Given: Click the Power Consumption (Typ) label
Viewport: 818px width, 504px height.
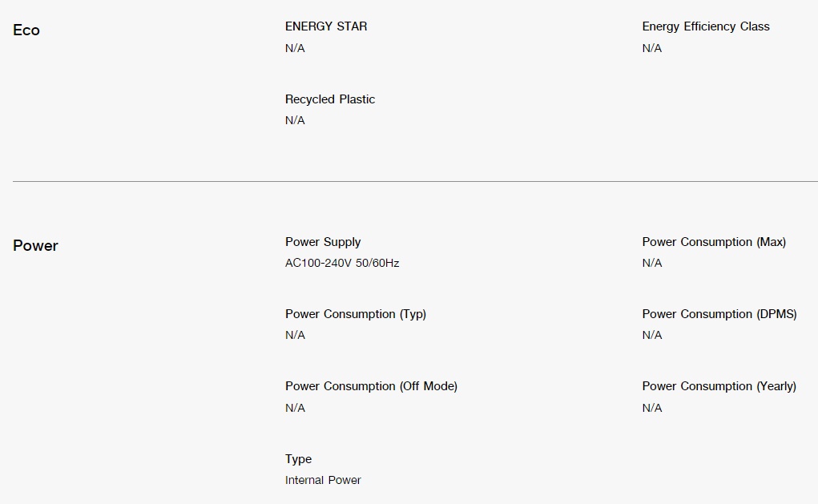Looking at the screenshot, I should point(356,314).
